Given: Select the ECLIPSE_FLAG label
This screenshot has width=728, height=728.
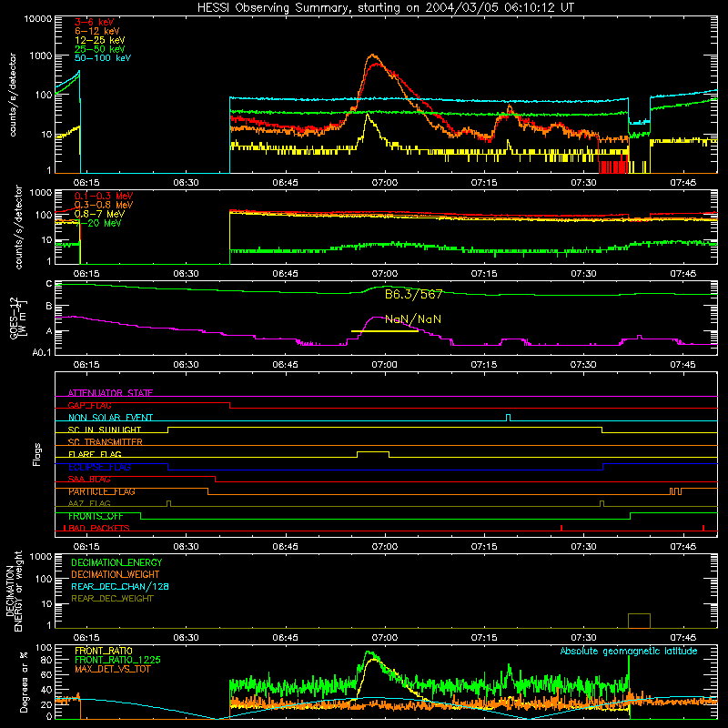Looking at the screenshot, I should 99,467.
